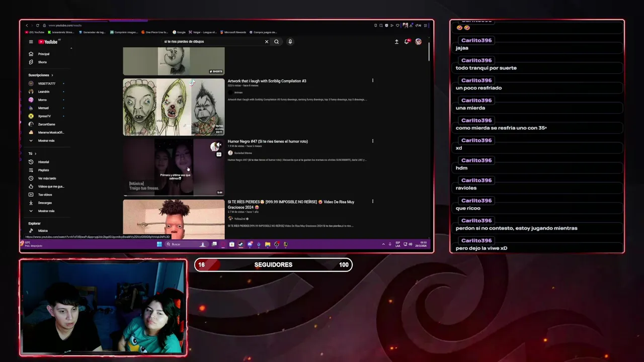Open YouTube notifications bell

point(407,42)
